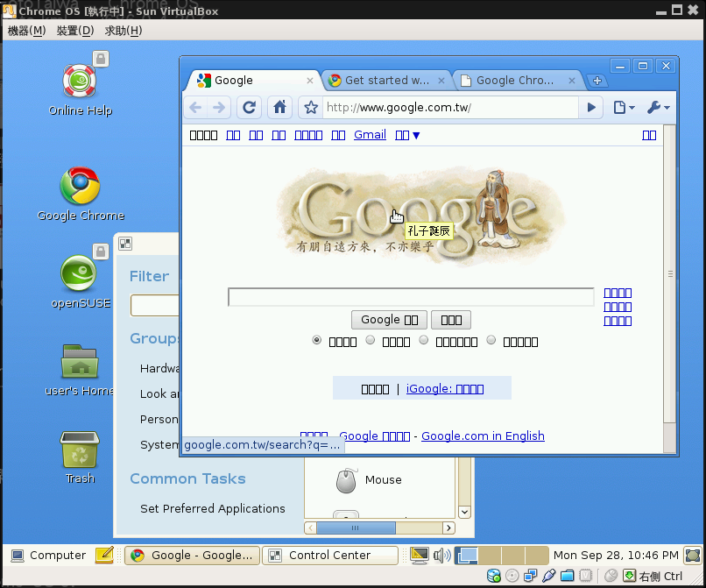Click the Chrome page vertical scrollbar
Viewport: 706px width, 588px height.
coord(670,274)
